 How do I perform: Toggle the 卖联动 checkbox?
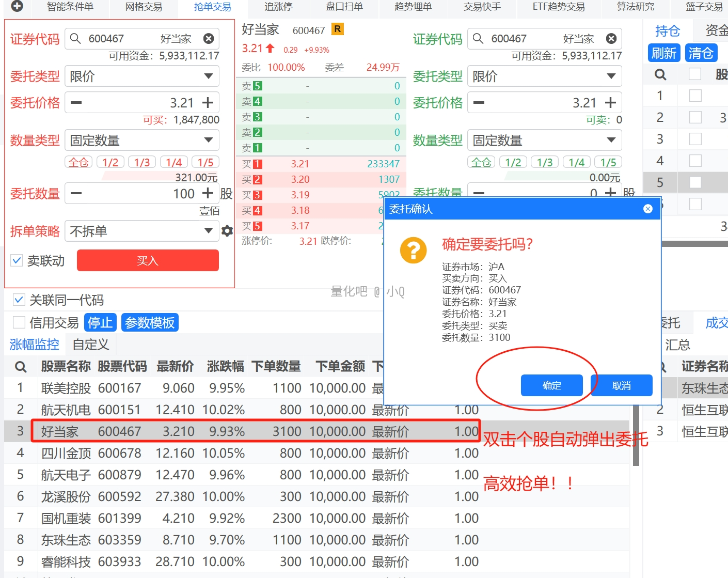click(x=17, y=260)
